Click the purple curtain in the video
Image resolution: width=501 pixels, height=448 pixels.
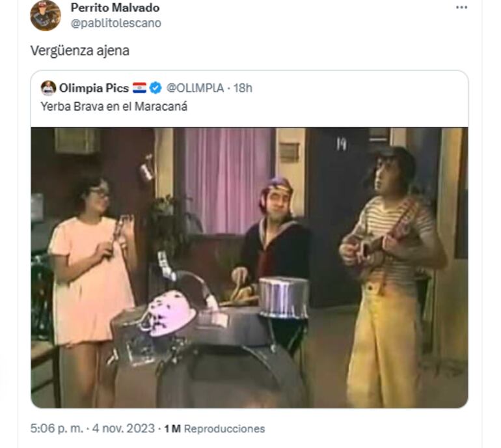tap(228, 179)
